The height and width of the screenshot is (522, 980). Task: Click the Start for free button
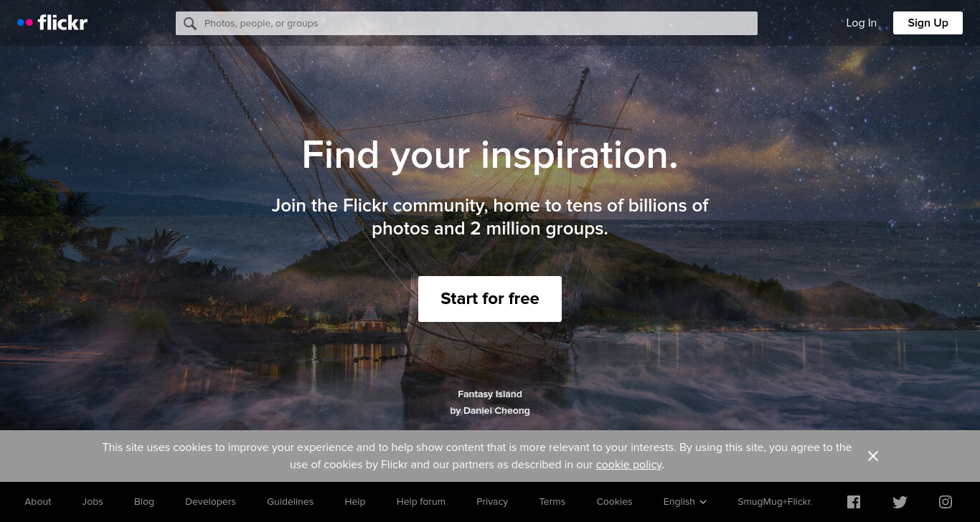[490, 299]
